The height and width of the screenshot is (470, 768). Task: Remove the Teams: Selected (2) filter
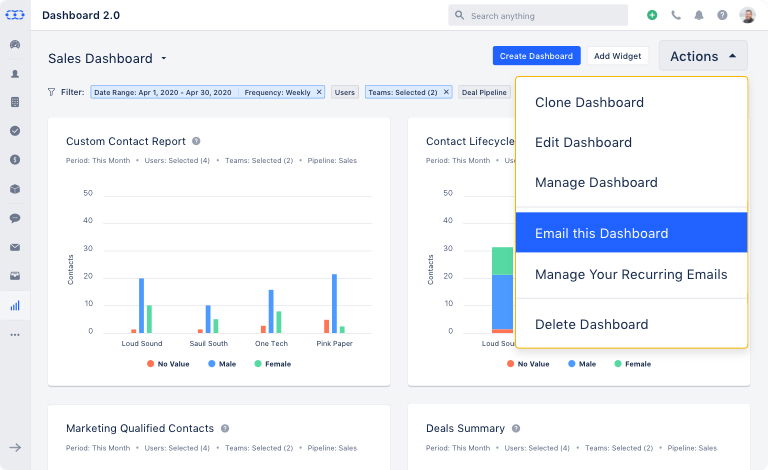tap(446, 92)
